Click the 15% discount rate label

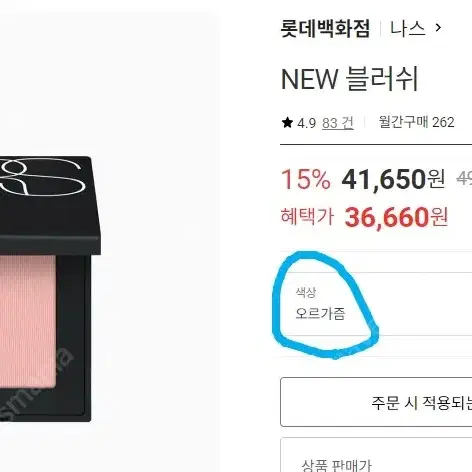pos(306,179)
